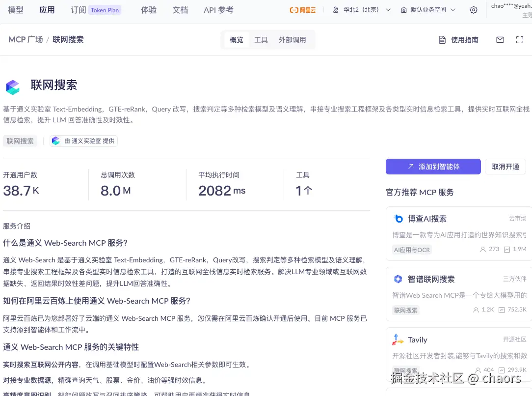The image size is (532, 396).
Task: Switch to the 外部调用 tab
Action: pos(292,40)
